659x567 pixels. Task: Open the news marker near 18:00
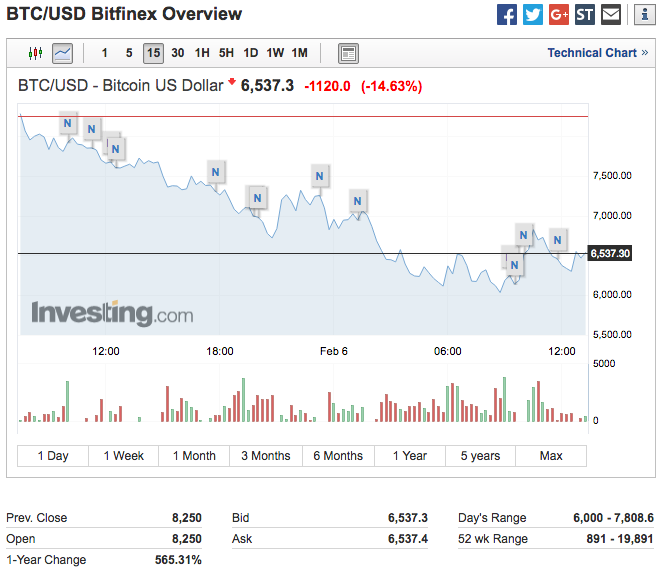coord(216,172)
